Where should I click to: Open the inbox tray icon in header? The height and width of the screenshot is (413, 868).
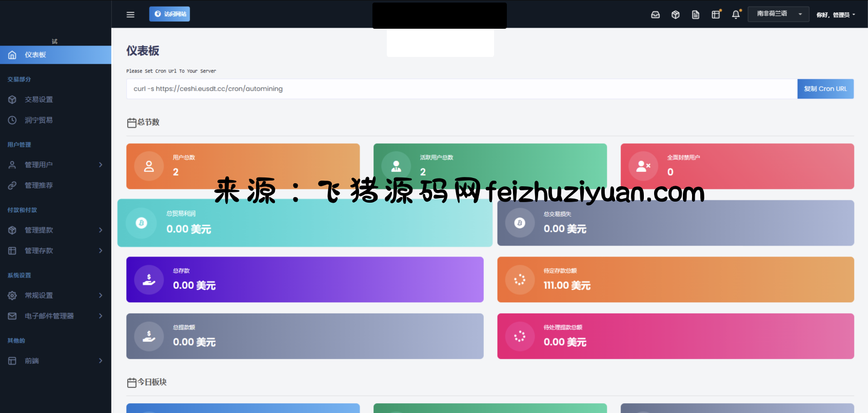click(x=655, y=15)
